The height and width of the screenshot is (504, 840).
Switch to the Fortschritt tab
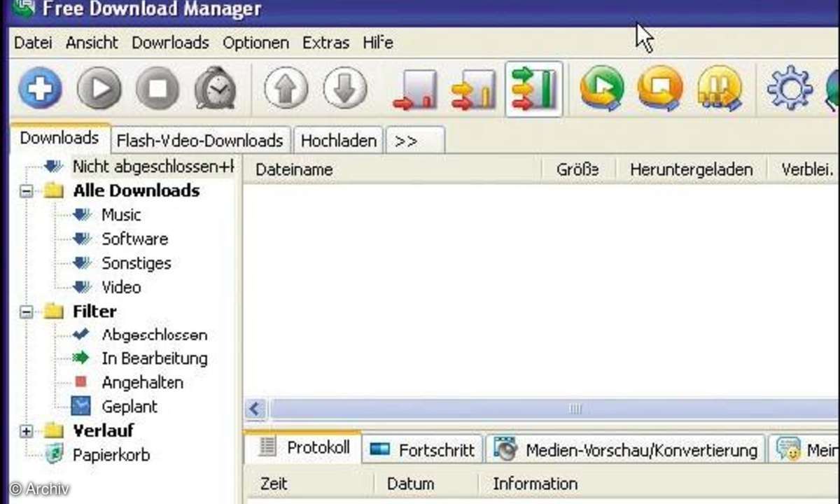click(423, 450)
